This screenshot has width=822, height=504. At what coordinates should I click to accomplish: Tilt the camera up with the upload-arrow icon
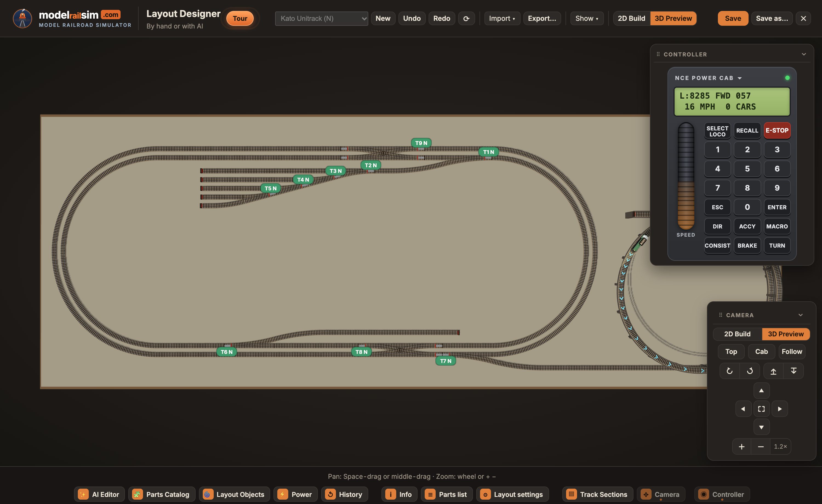pyautogui.click(x=773, y=371)
